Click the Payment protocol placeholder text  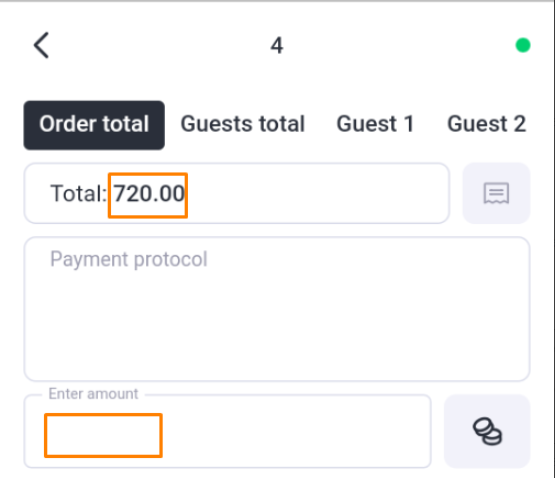[x=129, y=259]
